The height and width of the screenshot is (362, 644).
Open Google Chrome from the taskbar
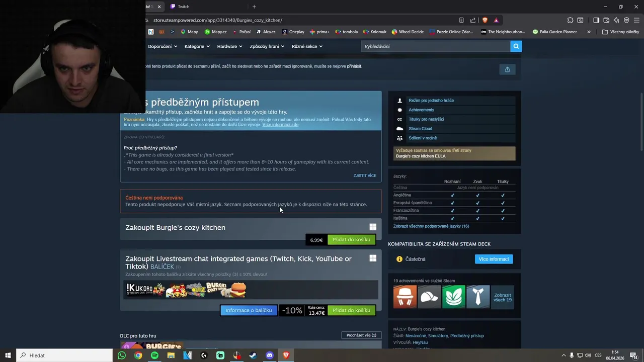pyautogui.click(x=138, y=355)
